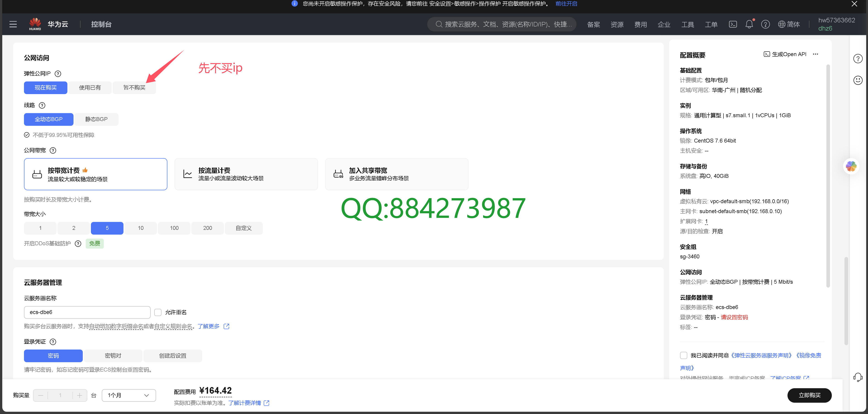Tick the service agreement checkbox
868x414 pixels.
coord(684,355)
